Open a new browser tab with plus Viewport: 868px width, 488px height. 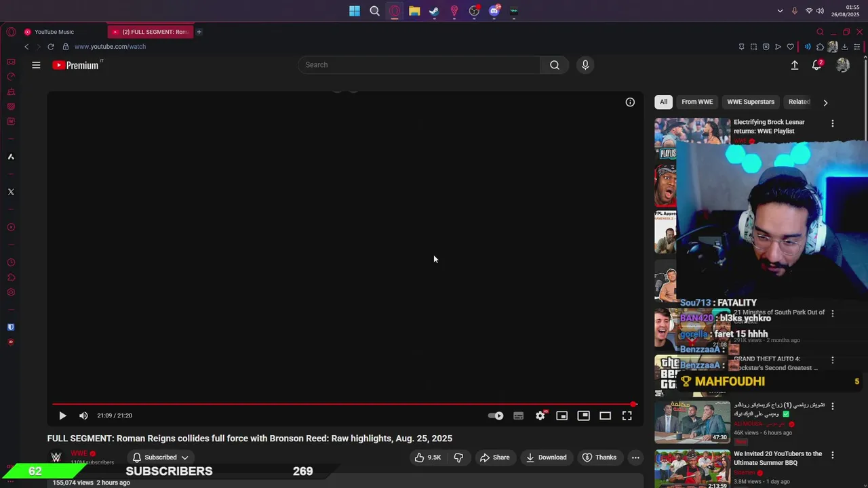199,32
